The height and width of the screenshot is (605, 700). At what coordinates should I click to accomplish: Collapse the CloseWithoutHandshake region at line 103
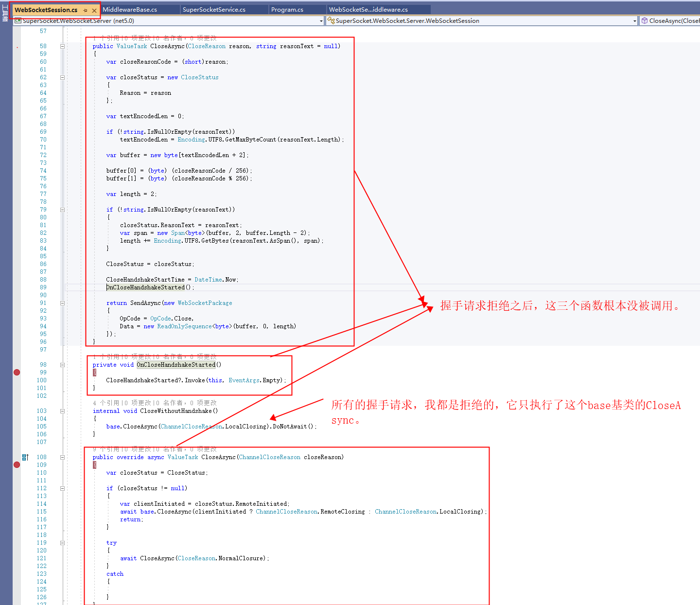pos(62,410)
